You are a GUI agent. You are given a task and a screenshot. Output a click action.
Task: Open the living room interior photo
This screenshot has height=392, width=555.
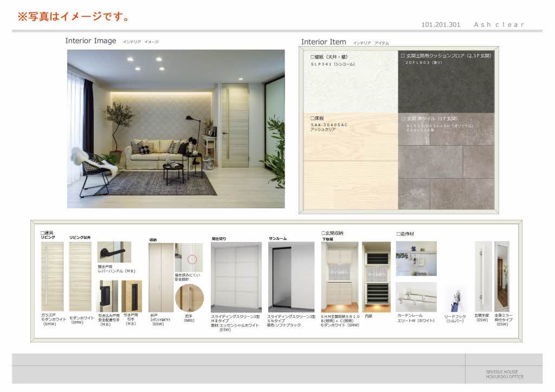coord(176,129)
